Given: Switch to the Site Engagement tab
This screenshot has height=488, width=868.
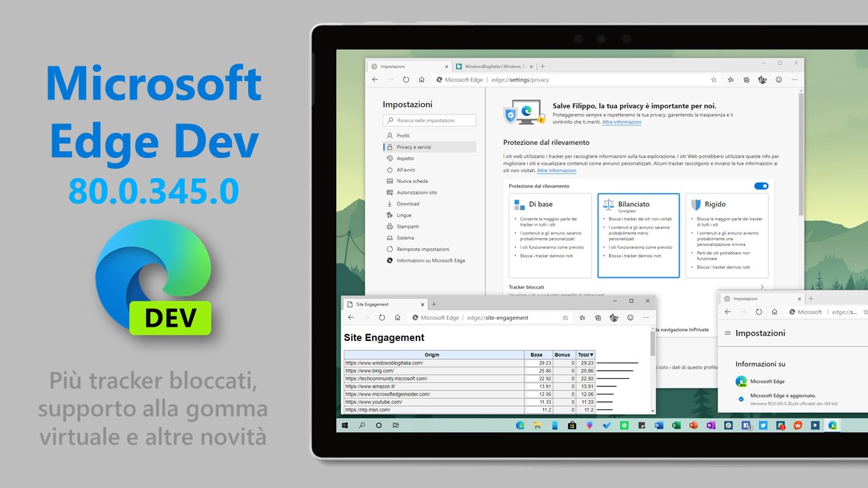Looking at the screenshot, I should coord(384,304).
